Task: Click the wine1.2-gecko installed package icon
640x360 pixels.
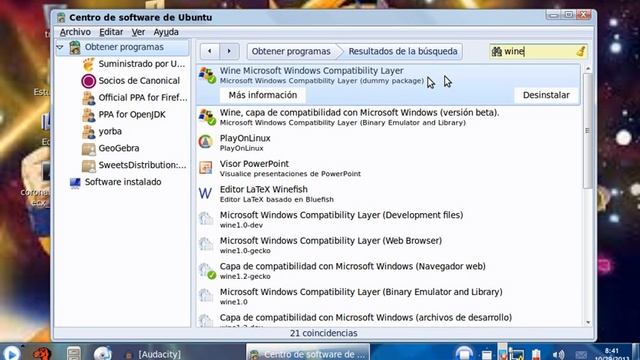Action: (207, 271)
